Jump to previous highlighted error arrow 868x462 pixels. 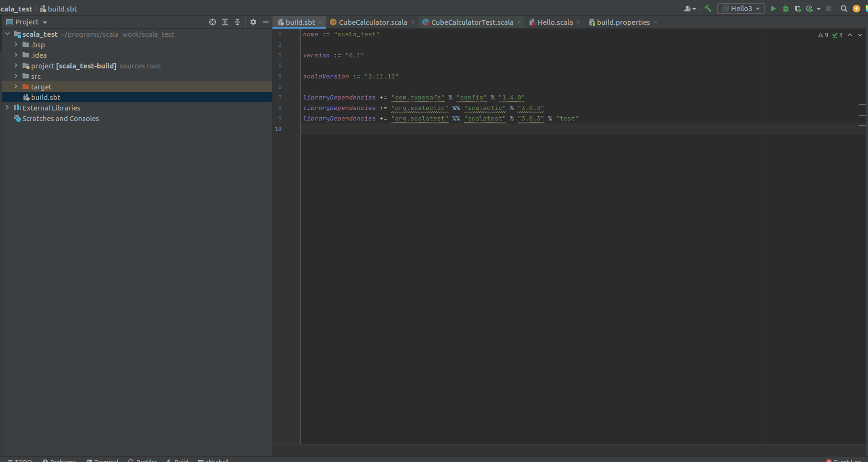[850, 35]
